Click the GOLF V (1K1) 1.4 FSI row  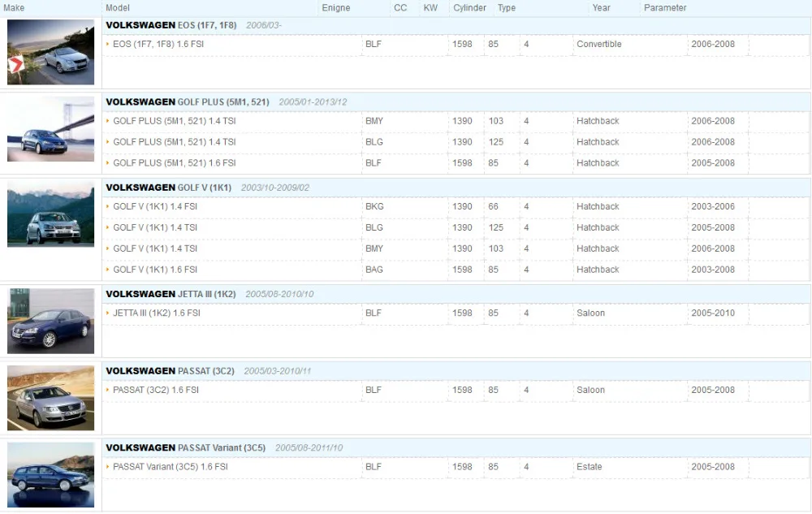456,206
